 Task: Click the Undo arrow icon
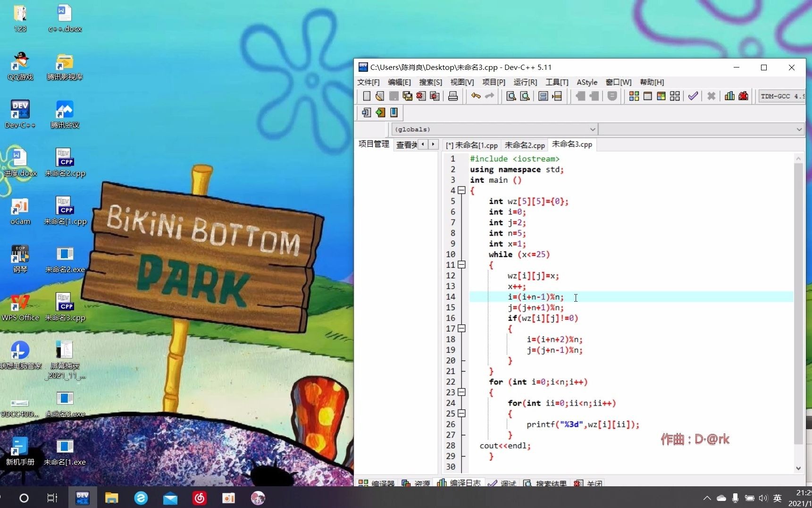(476, 96)
